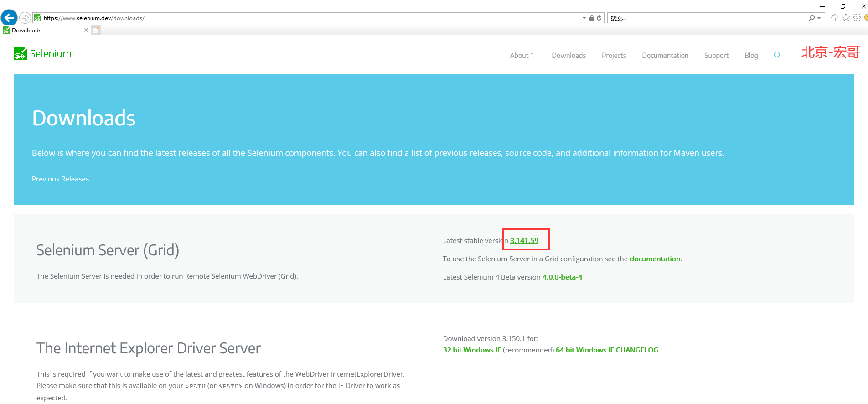
Task: Expand the address bar autocomplete dropdown arrow
Action: 584,18
